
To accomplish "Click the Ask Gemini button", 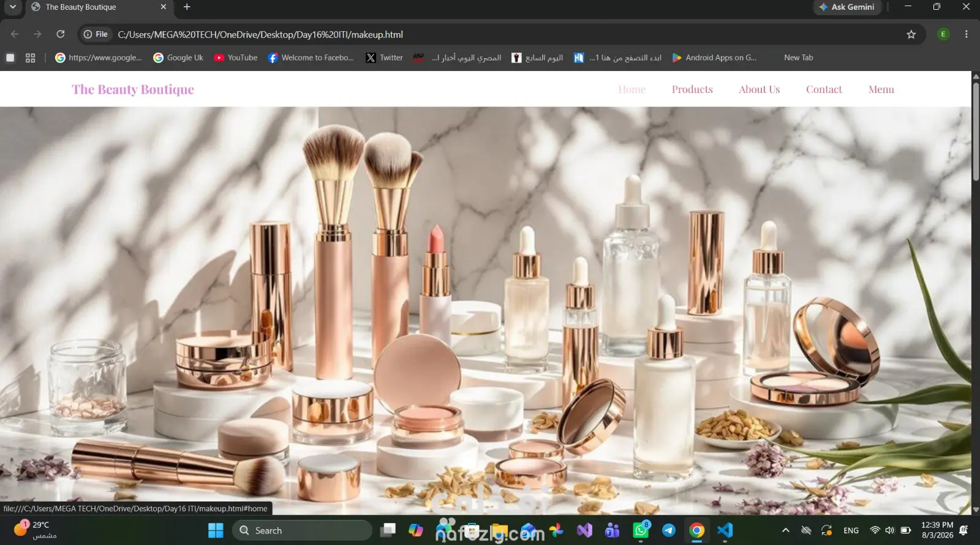I will pos(847,7).
